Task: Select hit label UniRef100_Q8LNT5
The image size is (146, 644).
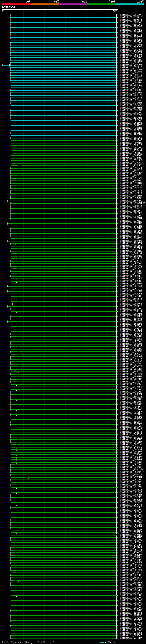Action: [x=131, y=268]
